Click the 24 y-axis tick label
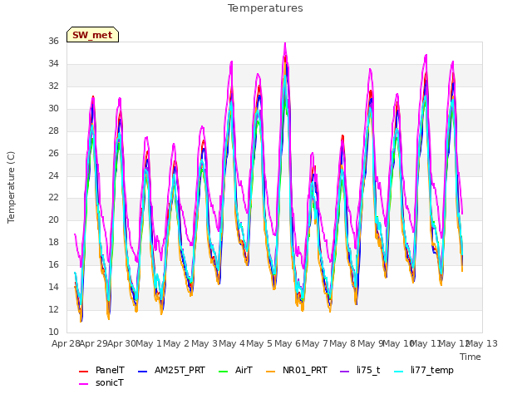 pyautogui.click(x=53, y=175)
